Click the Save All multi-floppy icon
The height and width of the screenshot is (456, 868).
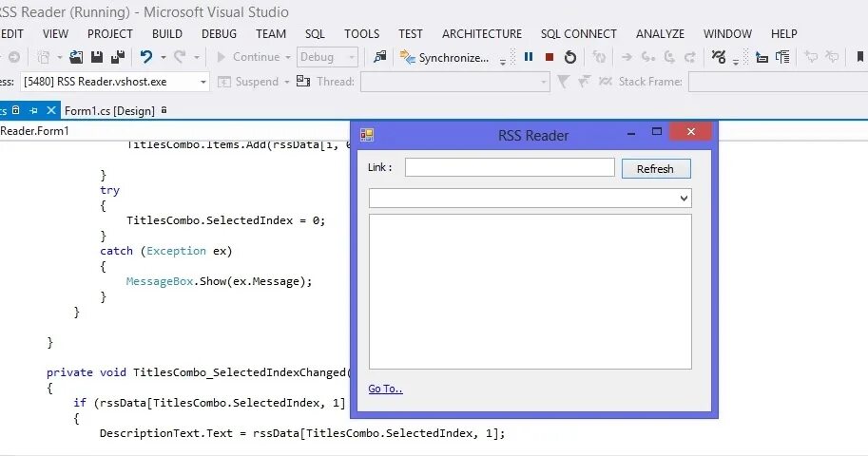(x=117, y=57)
